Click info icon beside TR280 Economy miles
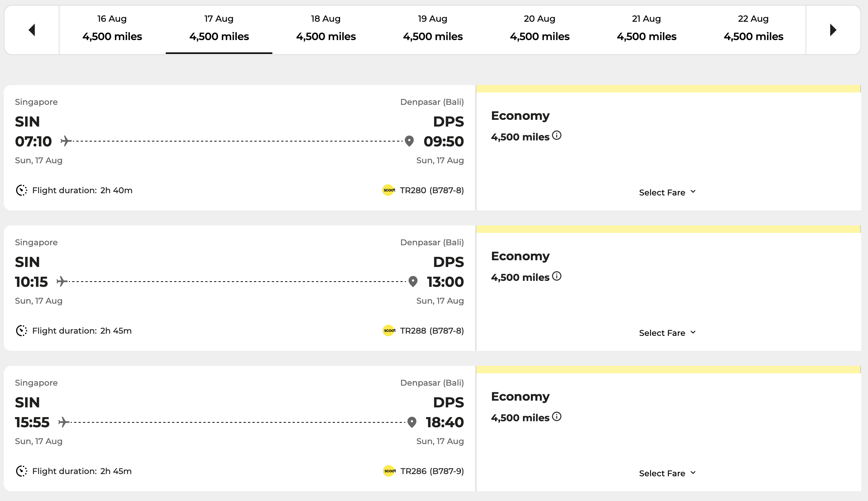This screenshot has height=501, width=868. (557, 136)
